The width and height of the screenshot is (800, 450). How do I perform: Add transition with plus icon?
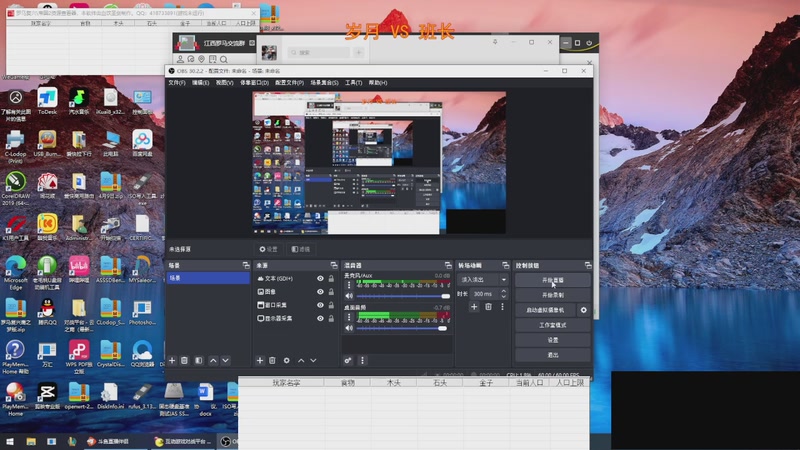click(x=474, y=307)
